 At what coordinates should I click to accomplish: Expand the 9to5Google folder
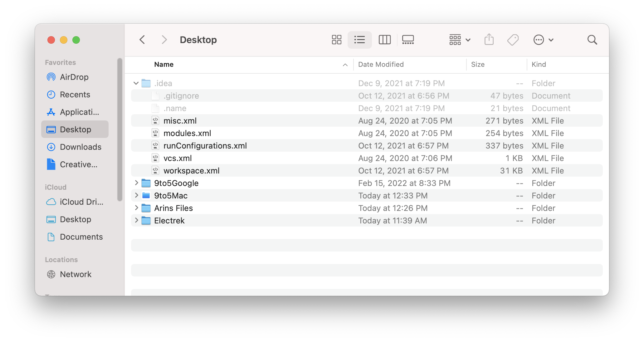[x=136, y=183]
